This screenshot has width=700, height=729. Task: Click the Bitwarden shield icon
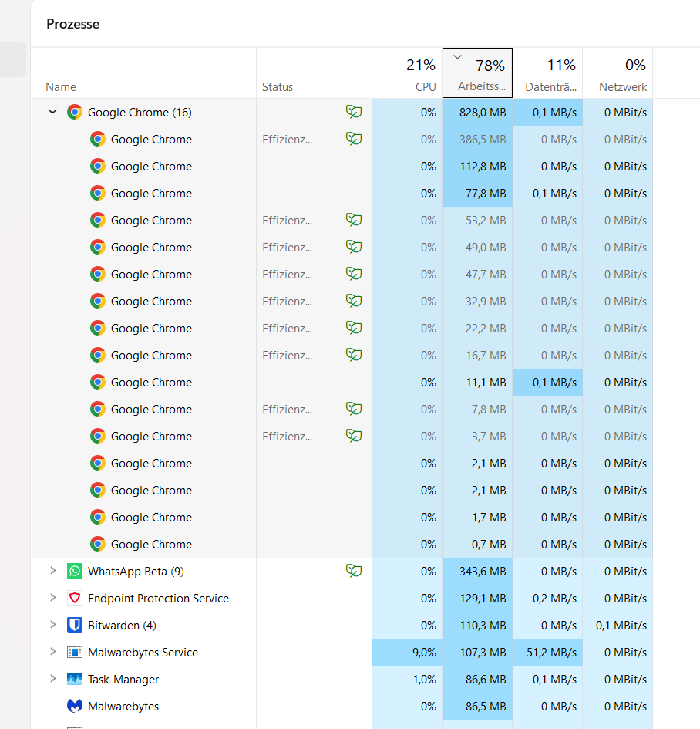[x=74, y=625]
